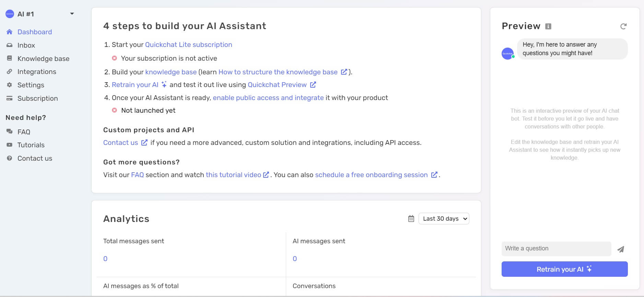Click sparkle icon next to Retrain link
This screenshot has height=297, width=644.
click(164, 84)
